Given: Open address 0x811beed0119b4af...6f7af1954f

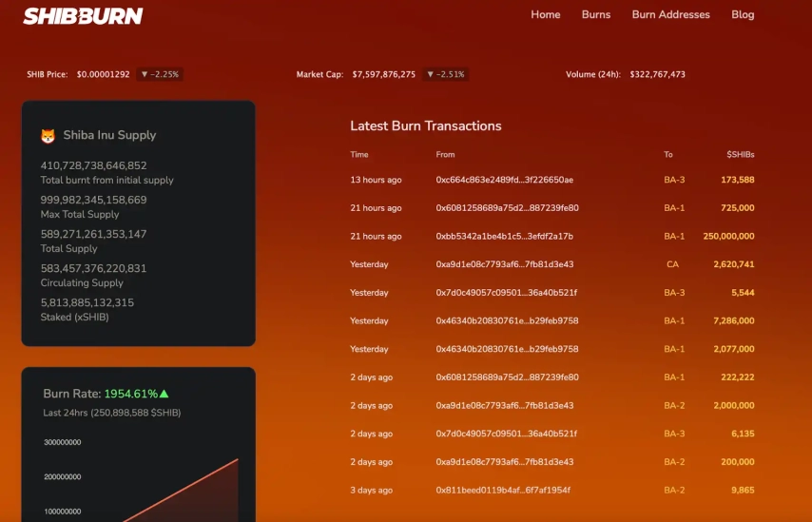Looking at the screenshot, I should click(503, 490).
